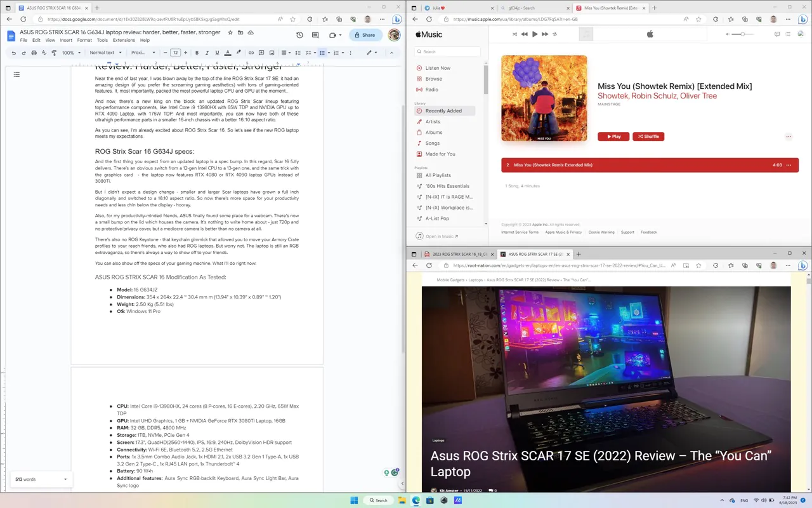Image resolution: width=812 pixels, height=508 pixels.
Task: Open line and paragraph spacing options
Action: tap(298, 53)
